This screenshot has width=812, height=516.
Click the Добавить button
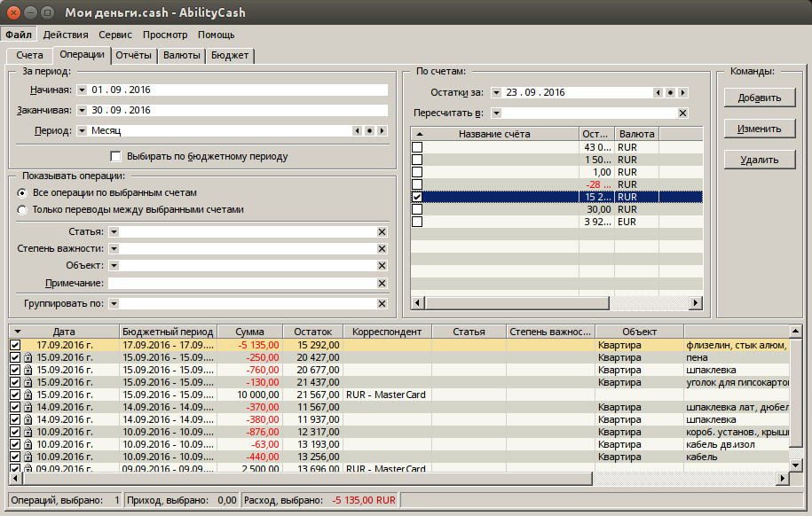(x=759, y=98)
